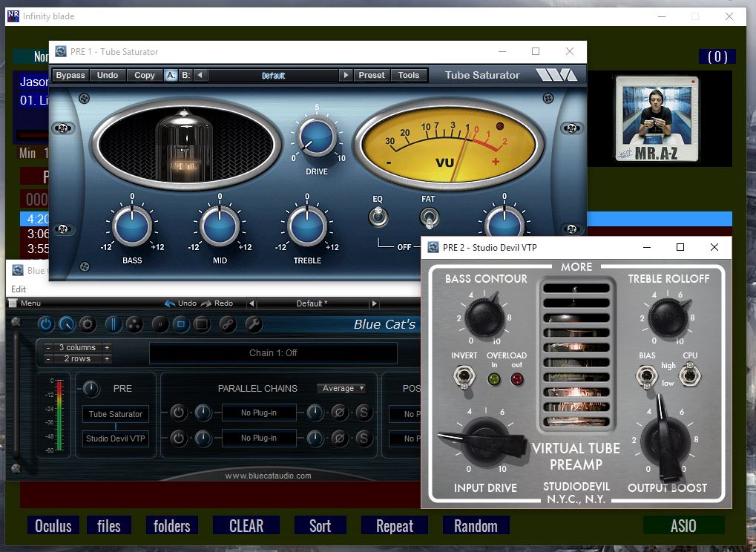Viewport: 756px width, 552px height.
Task: Choose the largest square size icon in Blue Cat's toolbar
Action: (x=202, y=324)
